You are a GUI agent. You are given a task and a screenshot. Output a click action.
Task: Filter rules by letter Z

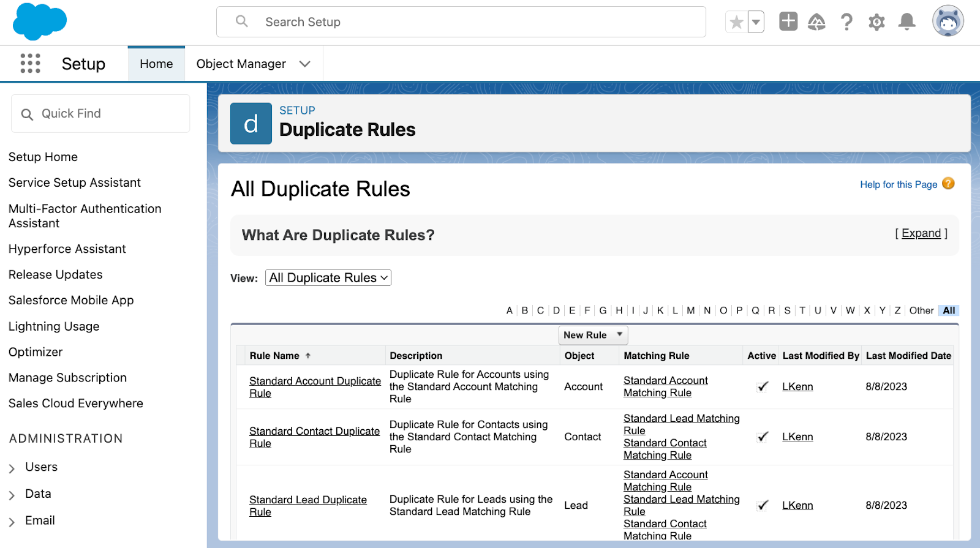pos(897,310)
